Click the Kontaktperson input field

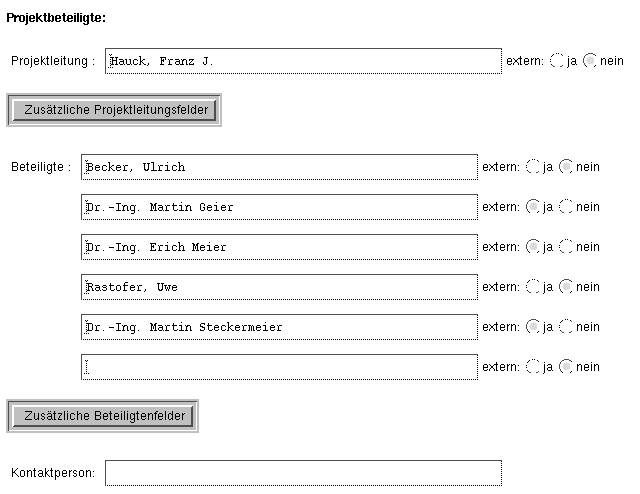[303, 472]
